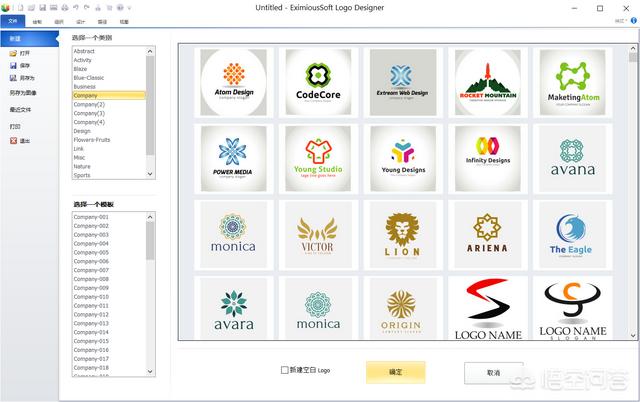Pick The Eagle logo thumbnail

(x=573, y=235)
